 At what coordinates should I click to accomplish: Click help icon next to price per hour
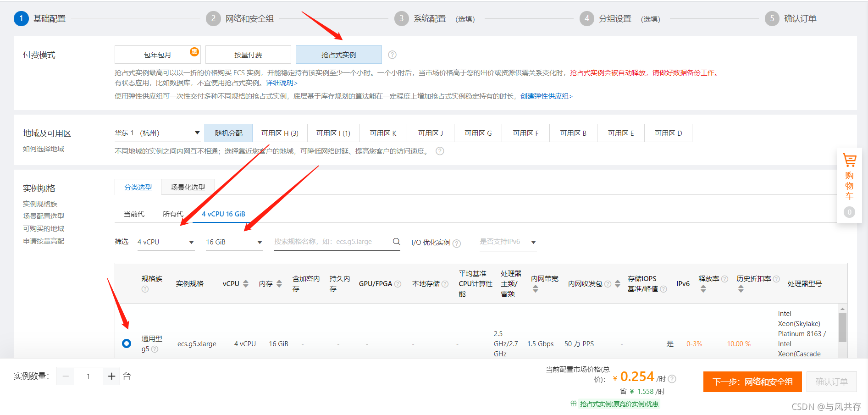pyautogui.click(x=672, y=379)
